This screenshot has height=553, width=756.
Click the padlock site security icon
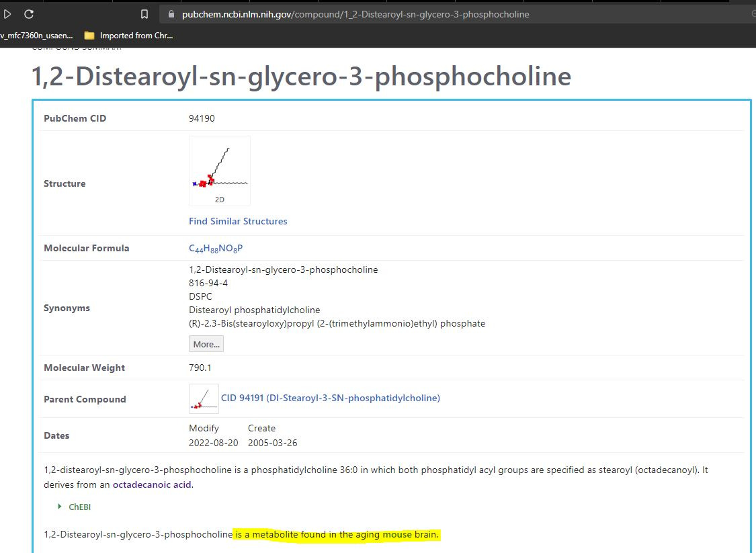pos(171,14)
